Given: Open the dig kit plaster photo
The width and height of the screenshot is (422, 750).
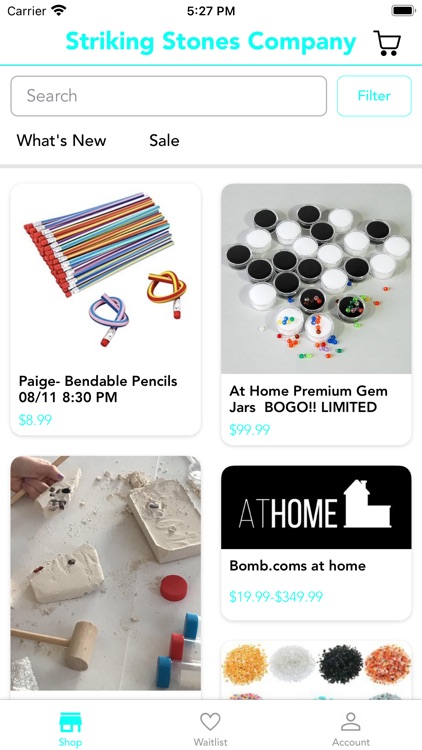Looking at the screenshot, I should tap(106, 573).
